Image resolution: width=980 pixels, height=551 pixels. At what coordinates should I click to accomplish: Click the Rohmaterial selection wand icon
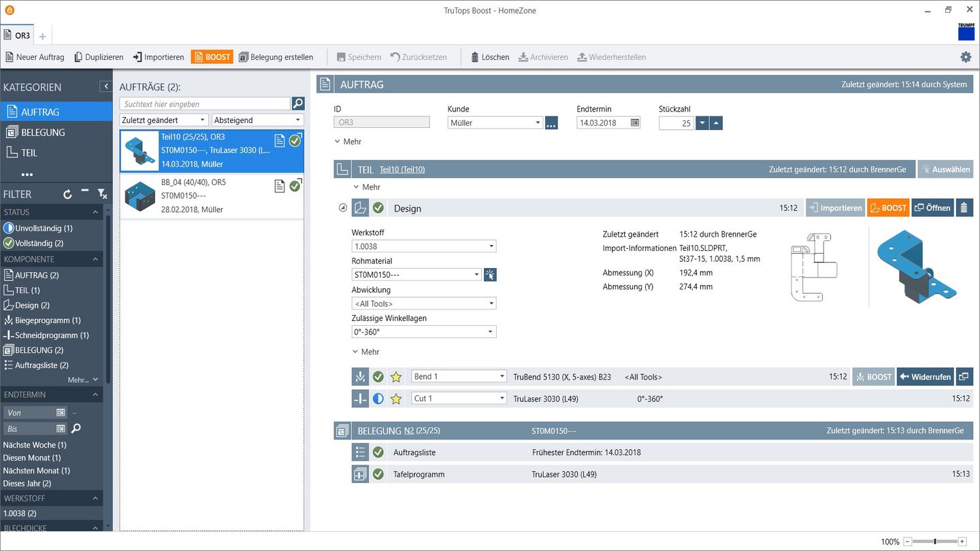pyautogui.click(x=490, y=275)
